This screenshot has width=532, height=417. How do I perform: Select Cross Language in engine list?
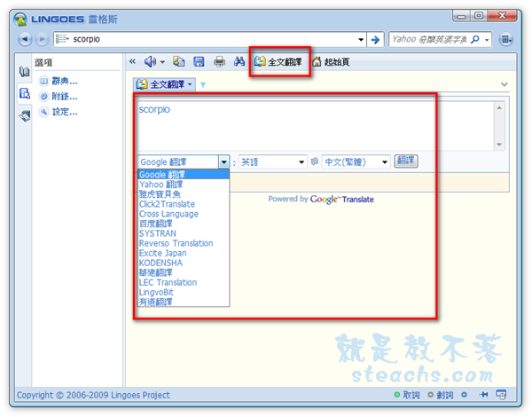click(x=184, y=214)
